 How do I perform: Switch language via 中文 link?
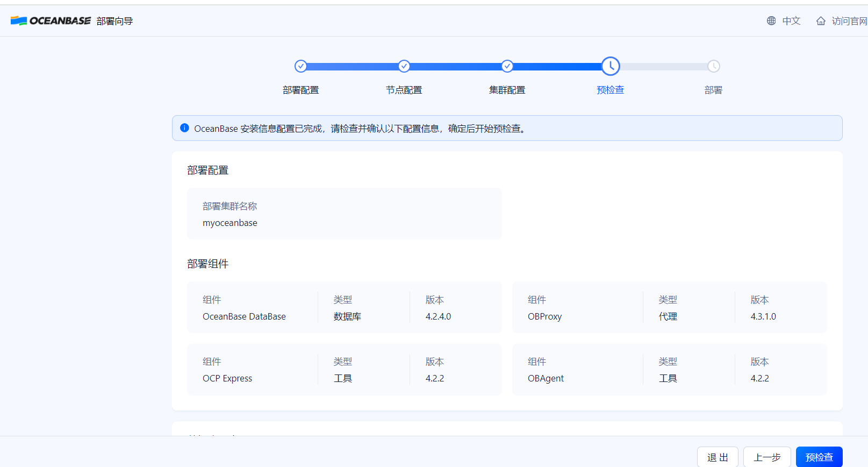791,21
